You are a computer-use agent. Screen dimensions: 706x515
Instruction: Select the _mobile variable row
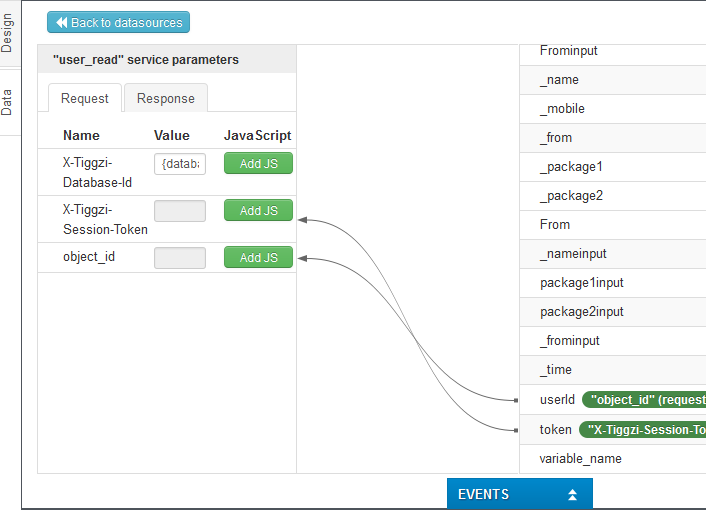click(562, 109)
